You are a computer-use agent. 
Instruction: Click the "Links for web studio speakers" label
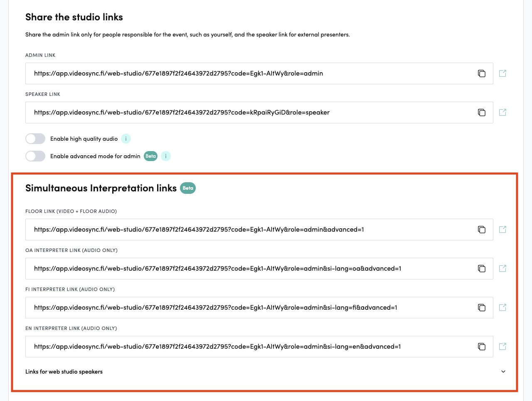click(x=64, y=372)
